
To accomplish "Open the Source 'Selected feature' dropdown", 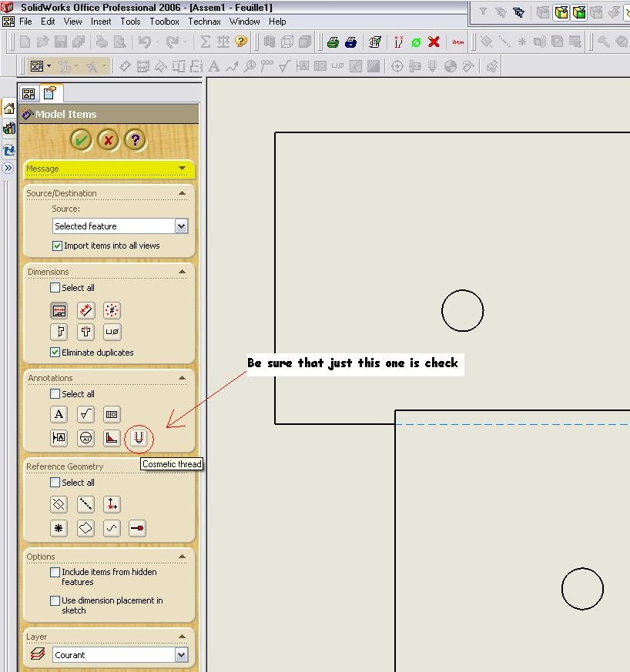I will [182, 226].
